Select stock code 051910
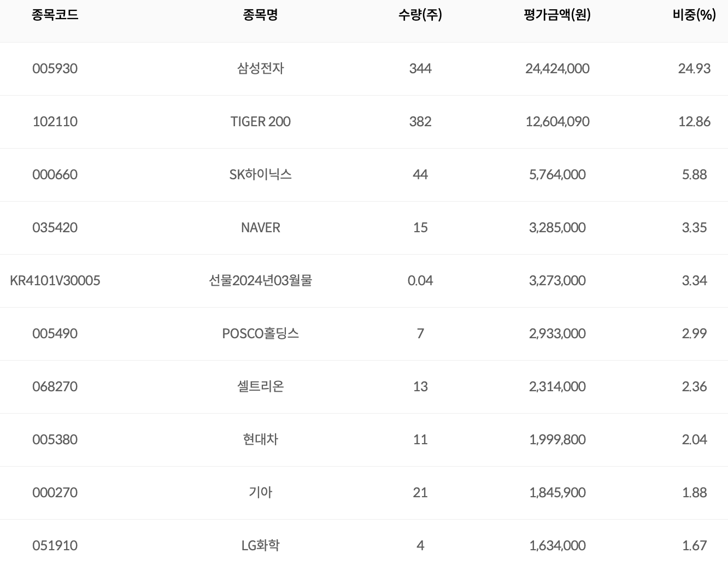 tap(55, 545)
